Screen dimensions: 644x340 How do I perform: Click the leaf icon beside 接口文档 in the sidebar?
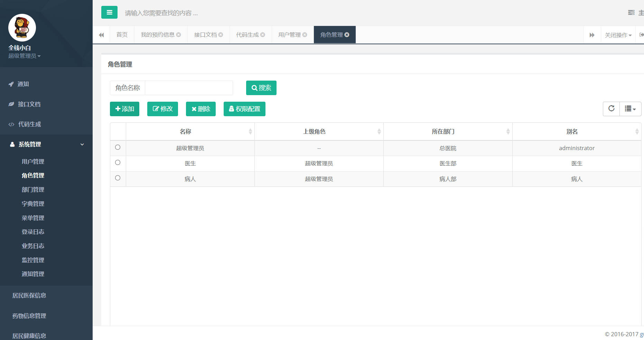11,104
